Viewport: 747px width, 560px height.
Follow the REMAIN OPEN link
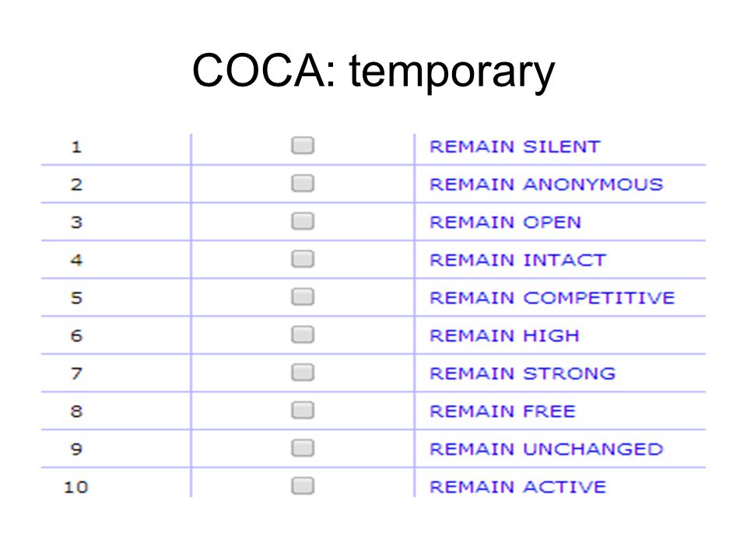506,222
